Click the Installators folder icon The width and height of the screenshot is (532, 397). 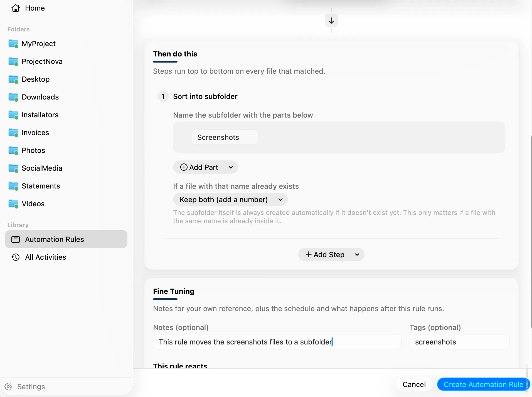(13, 115)
